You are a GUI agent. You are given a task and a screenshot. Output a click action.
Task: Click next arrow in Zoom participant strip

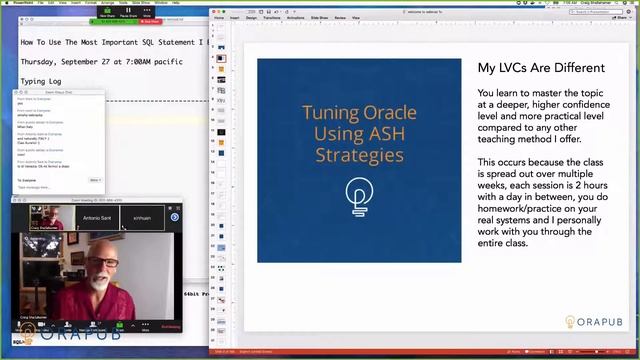[x=175, y=217]
